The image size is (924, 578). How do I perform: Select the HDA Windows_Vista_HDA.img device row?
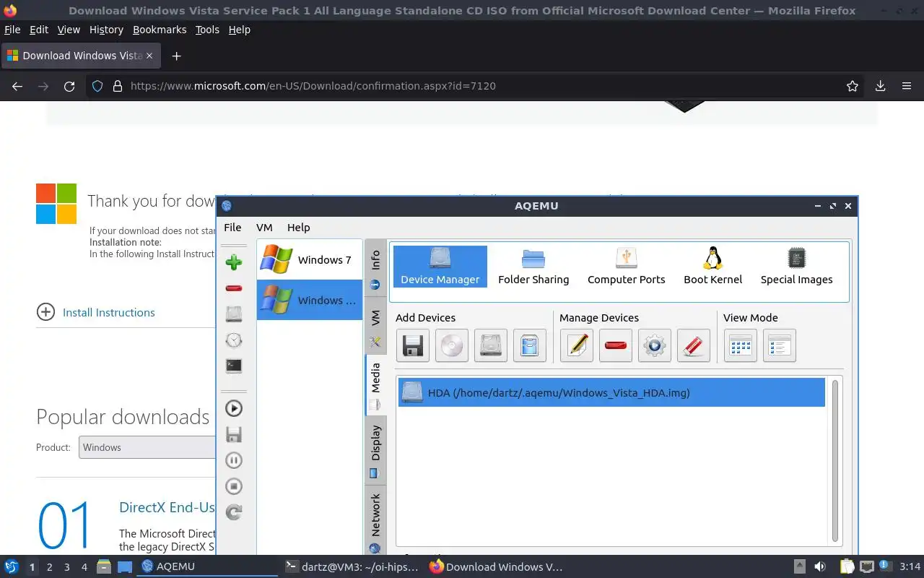tap(611, 393)
